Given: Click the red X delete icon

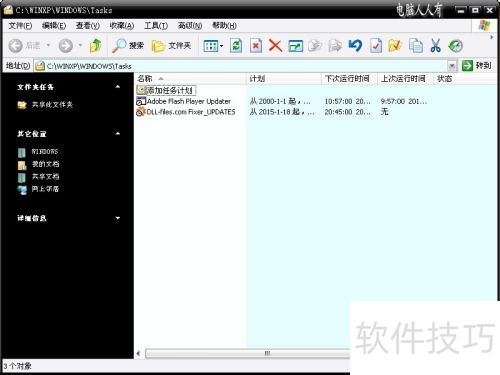Looking at the screenshot, I should 275,46.
